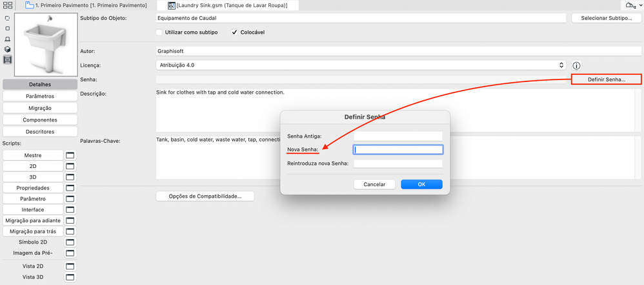Open Migração para trás window icon

(70, 231)
